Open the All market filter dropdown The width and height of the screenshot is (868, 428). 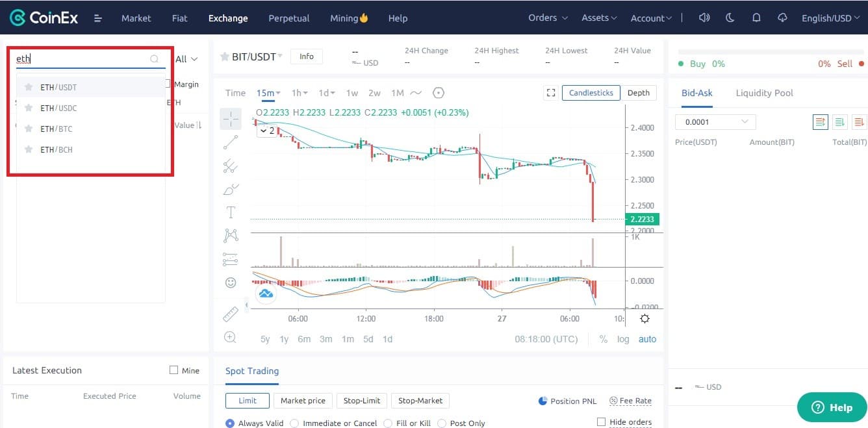tap(186, 59)
